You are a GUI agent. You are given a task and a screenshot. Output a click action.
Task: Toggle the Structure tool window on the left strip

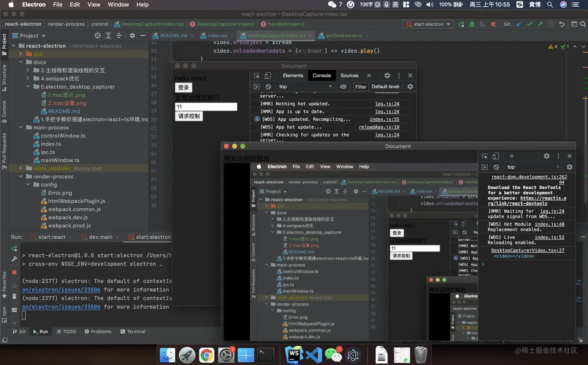4,78
